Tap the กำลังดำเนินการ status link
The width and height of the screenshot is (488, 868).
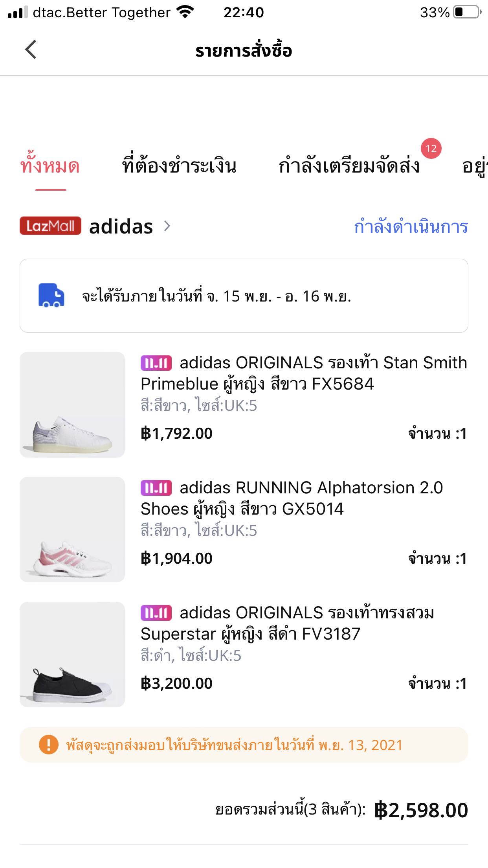point(411,227)
